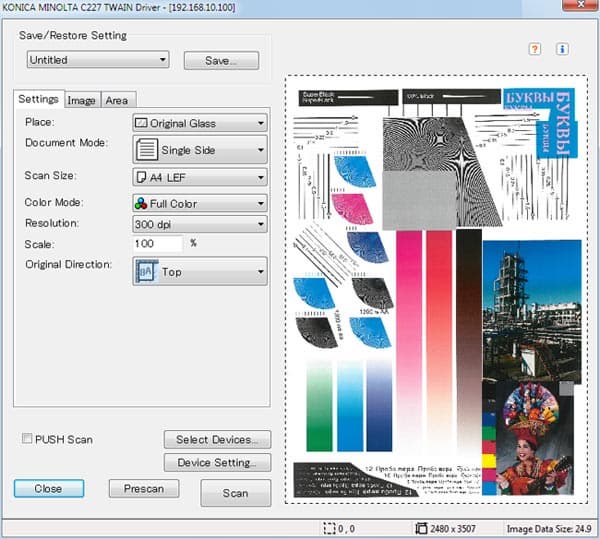600x539 pixels.
Task: Click the Close button
Action: [x=49, y=489]
